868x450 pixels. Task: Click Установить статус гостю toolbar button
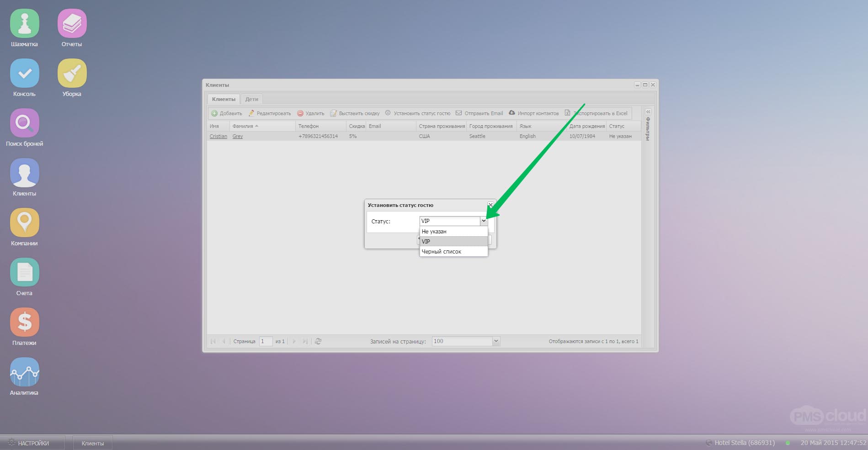418,113
